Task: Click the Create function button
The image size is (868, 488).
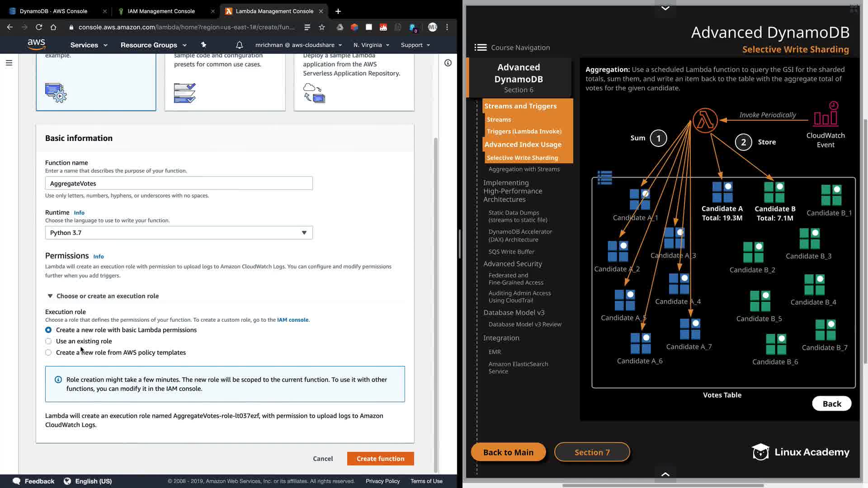Action: [x=380, y=458]
